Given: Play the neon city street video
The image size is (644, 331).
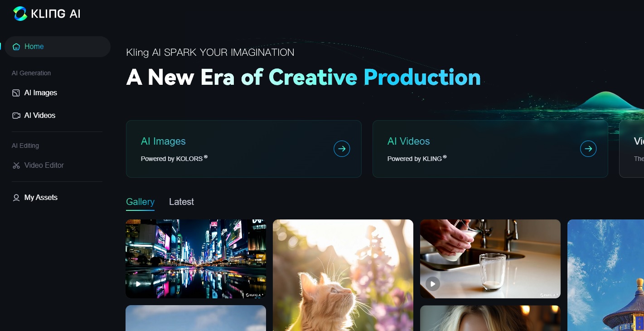Looking at the screenshot, I should 138,284.
